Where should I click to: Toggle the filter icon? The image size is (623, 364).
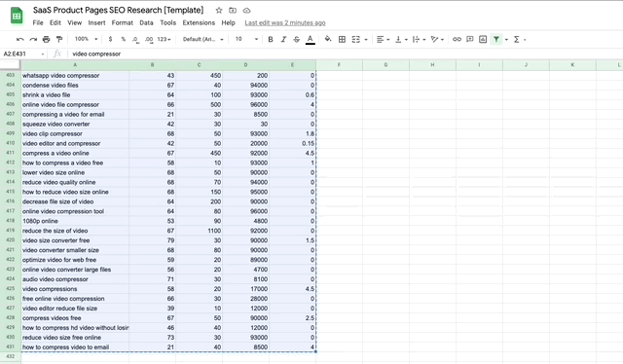[496, 39]
